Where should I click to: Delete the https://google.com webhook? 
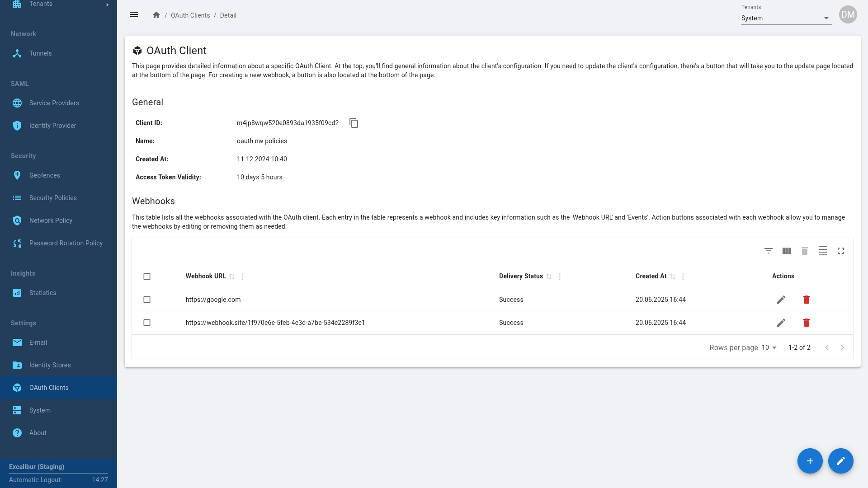pos(806,300)
